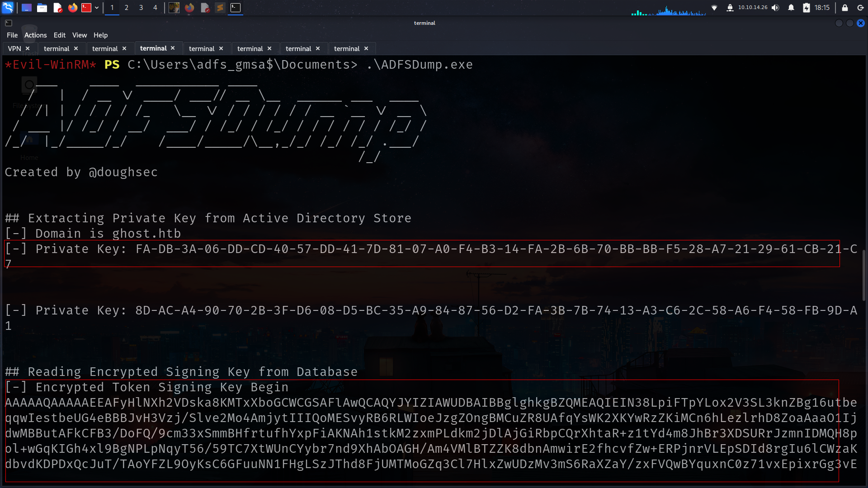
Task: Click the show desktop panel icon
Action: tap(27, 8)
